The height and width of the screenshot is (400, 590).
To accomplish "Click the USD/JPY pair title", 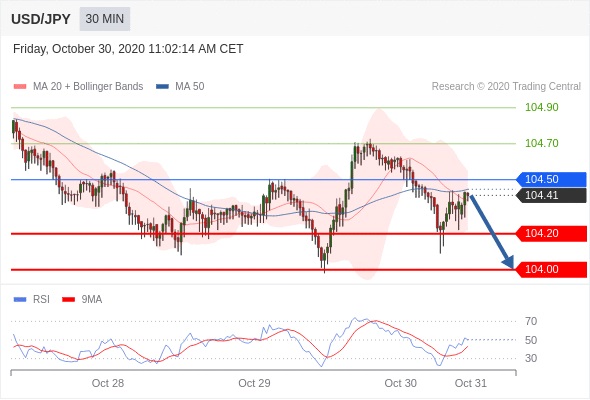I will pos(41,19).
